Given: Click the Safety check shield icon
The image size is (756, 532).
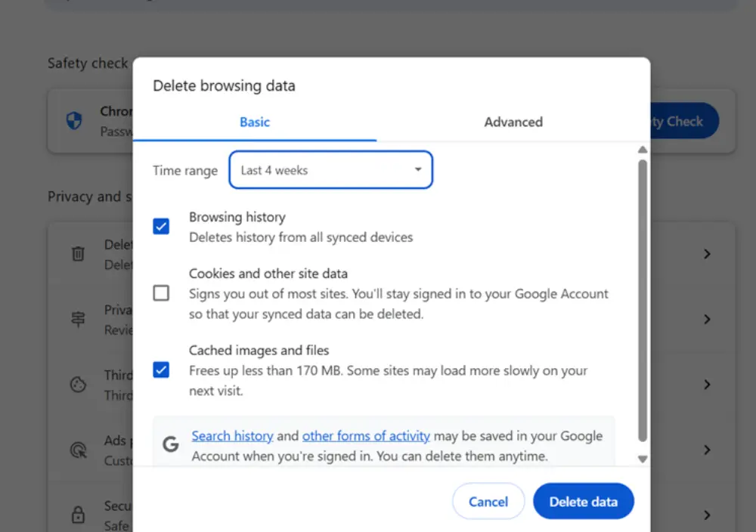Looking at the screenshot, I should pos(74,121).
